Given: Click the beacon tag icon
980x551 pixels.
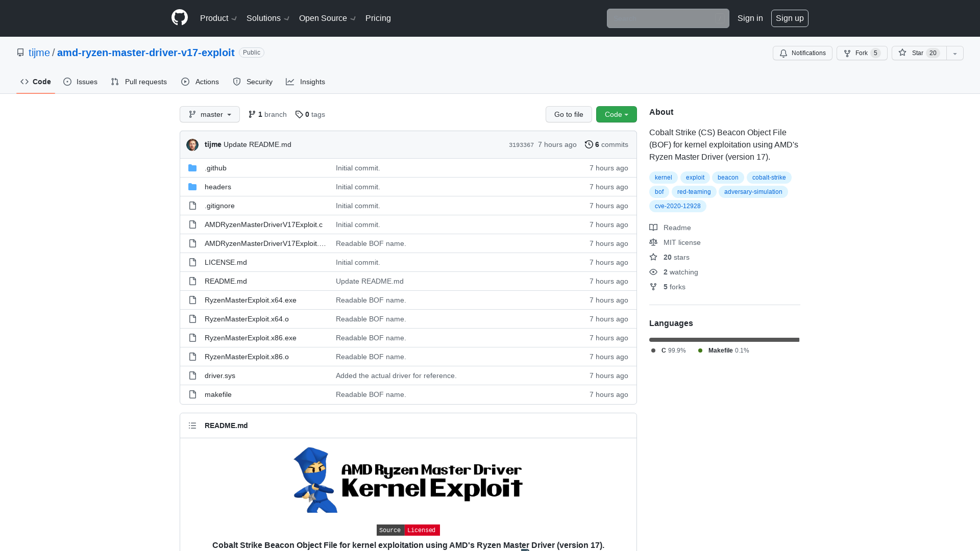Looking at the screenshot, I should click(727, 178).
